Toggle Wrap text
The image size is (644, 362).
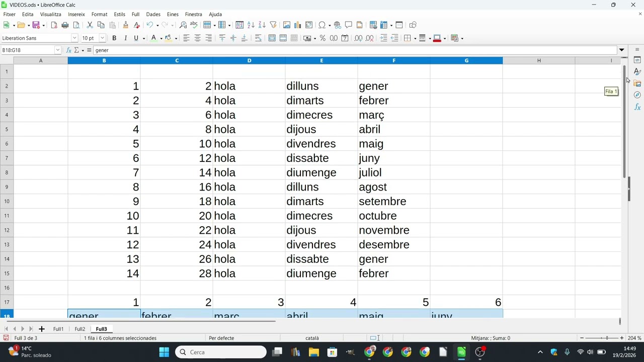tap(258, 38)
